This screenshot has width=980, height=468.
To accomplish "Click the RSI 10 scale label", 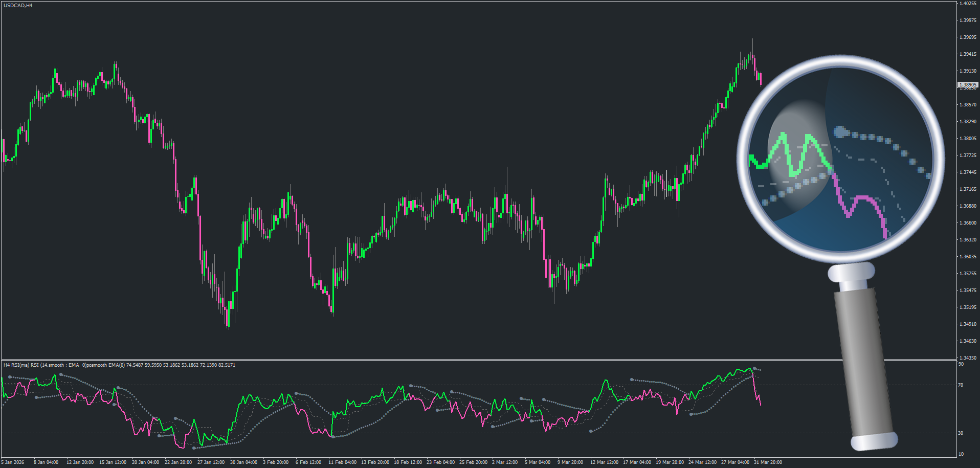I will pyautogui.click(x=961, y=454).
